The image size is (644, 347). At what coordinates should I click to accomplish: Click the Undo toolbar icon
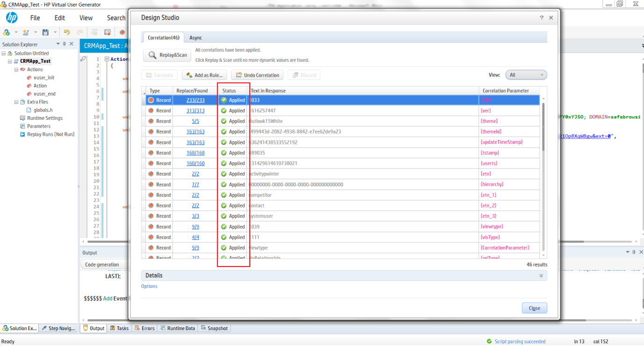(x=66, y=32)
